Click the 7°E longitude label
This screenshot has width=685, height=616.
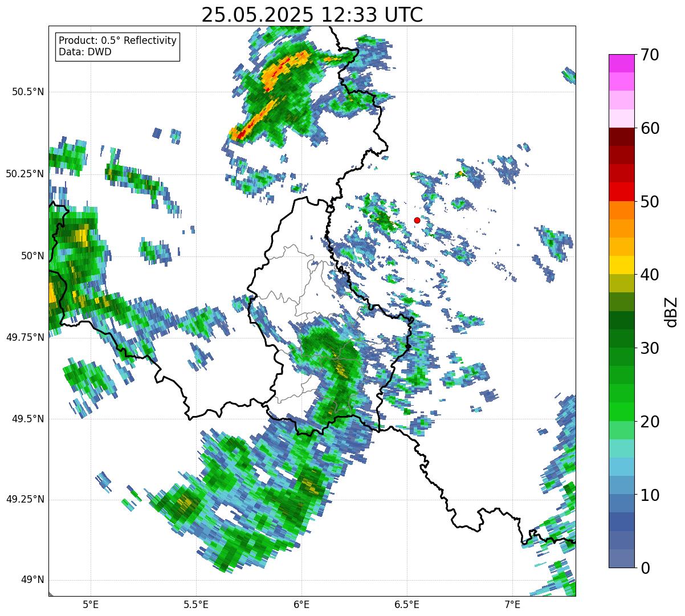tap(512, 604)
